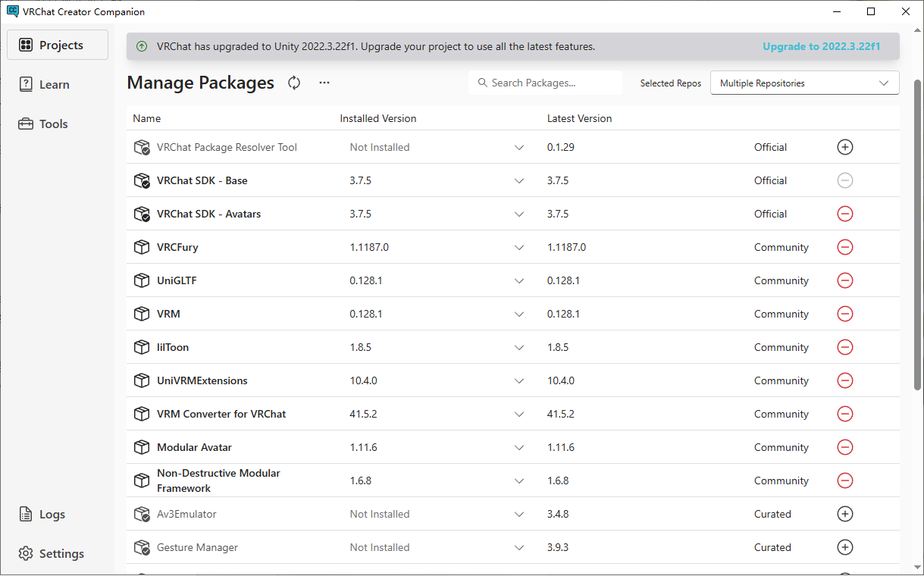924x576 pixels.
Task: Click the vertical scrollbar of package list
Action: 918,235
